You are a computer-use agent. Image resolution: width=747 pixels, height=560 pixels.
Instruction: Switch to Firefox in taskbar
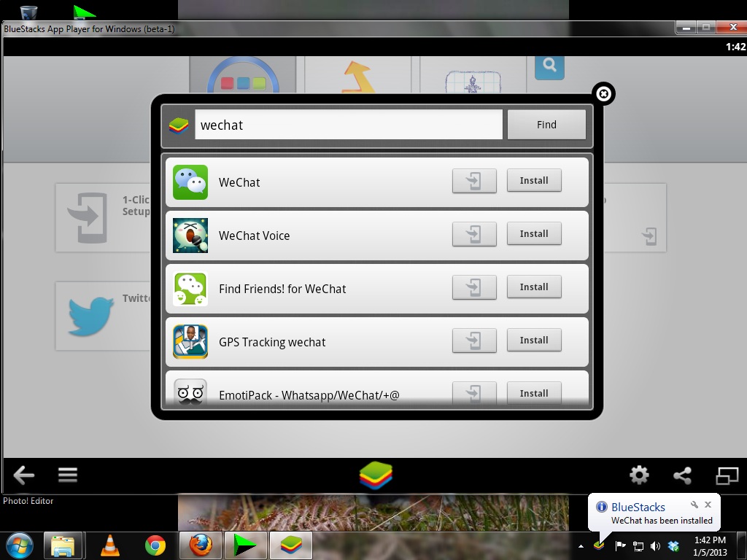[201, 545]
